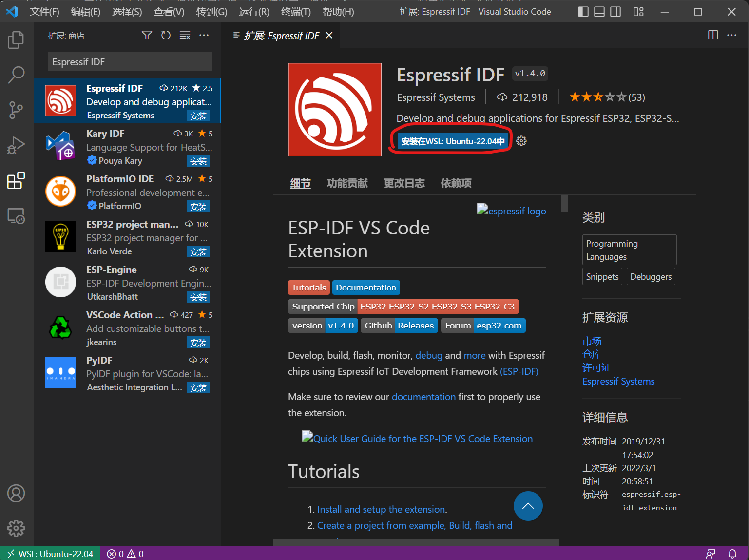Click the extension search input field
This screenshot has width=749, height=560.
click(x=130, y=62)
